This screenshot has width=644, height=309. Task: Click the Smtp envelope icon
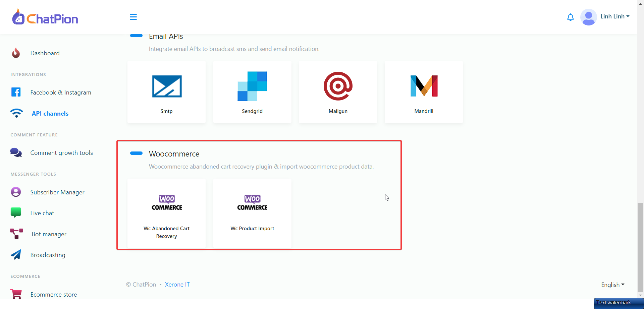[x=167, y=86]
